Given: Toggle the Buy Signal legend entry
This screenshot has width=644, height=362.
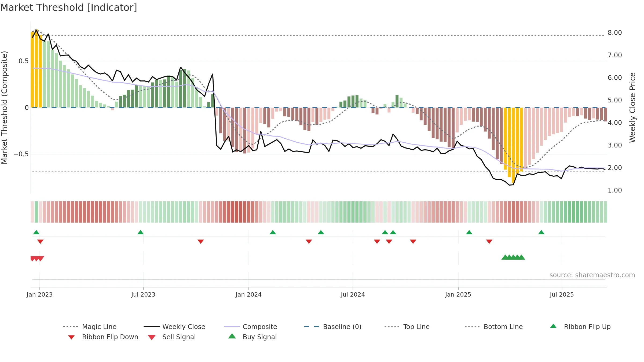Looking at the screenshot, I should [x=252, y=337].
